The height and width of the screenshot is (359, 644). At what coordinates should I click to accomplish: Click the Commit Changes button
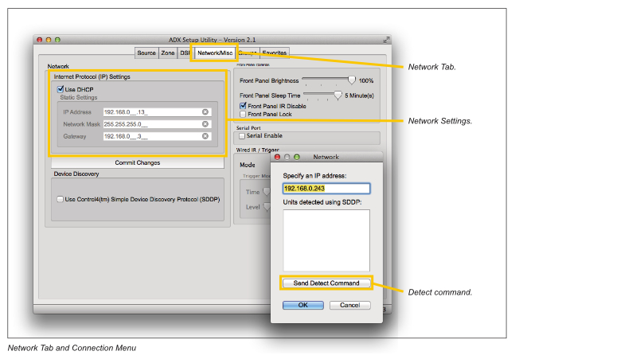click(x=138, y=162)
